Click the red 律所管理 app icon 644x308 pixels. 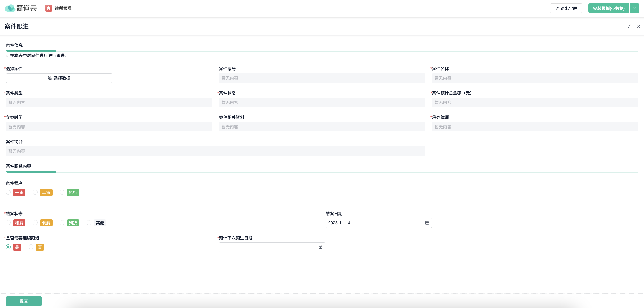click(48, 8)
